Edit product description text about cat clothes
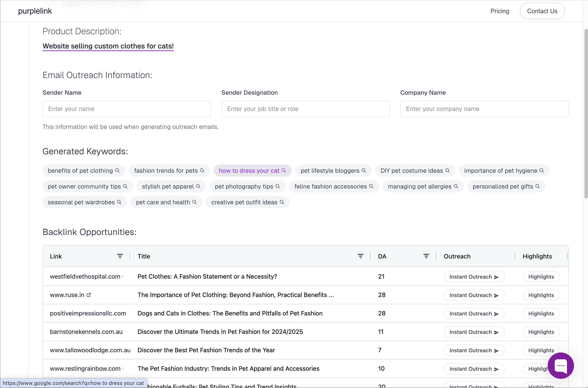 [108, 46]
